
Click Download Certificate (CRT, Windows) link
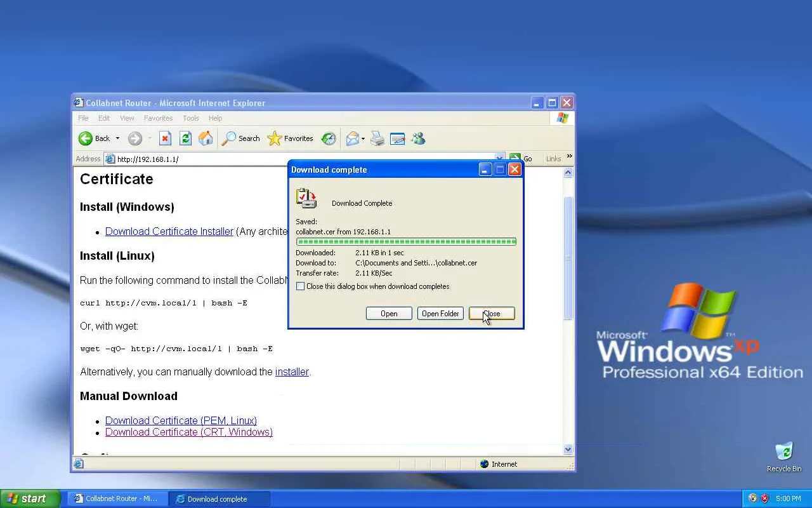point(189,432)
